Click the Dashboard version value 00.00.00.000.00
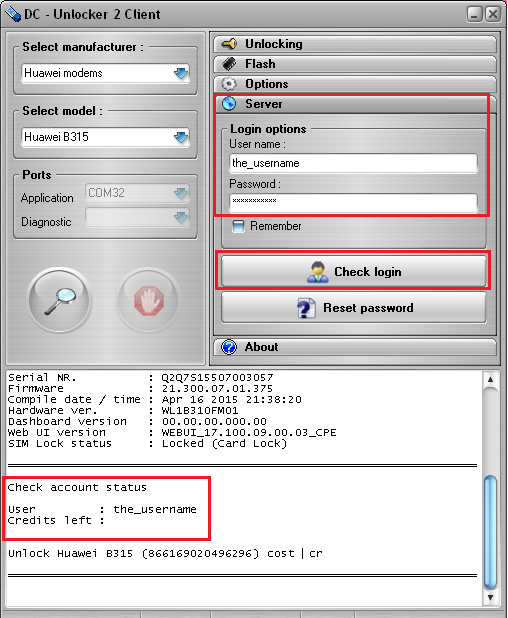The image size is (508, 618). coord(214,422)
